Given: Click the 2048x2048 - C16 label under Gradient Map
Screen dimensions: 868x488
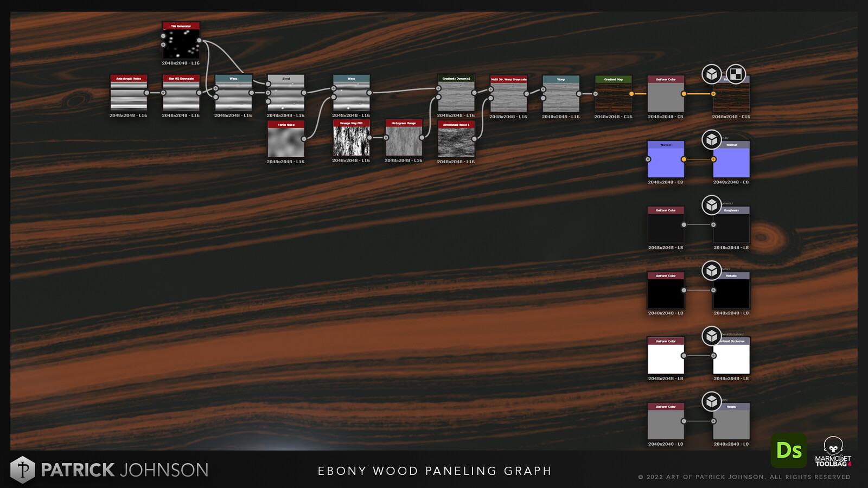Looking at the screenshot, I should pos(613,117).
